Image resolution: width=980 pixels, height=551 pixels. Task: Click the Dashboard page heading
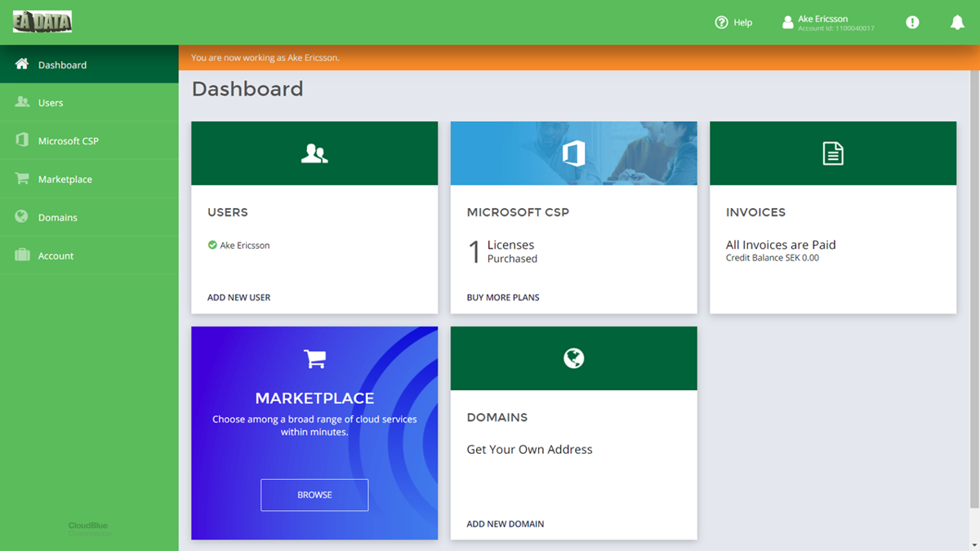tap(247, 89)
